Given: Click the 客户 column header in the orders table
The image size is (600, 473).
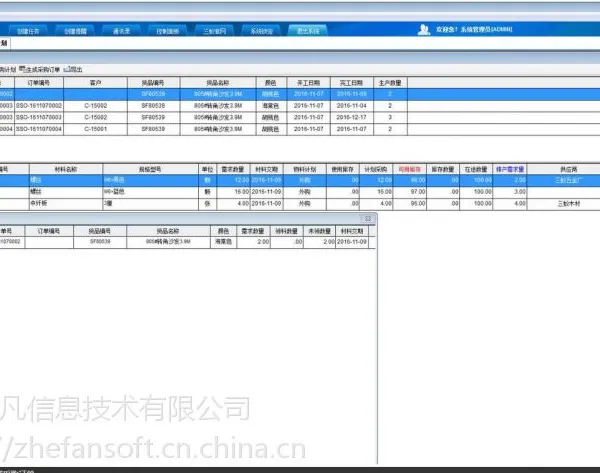Looking at the screenshot, I should coord(95,83).
